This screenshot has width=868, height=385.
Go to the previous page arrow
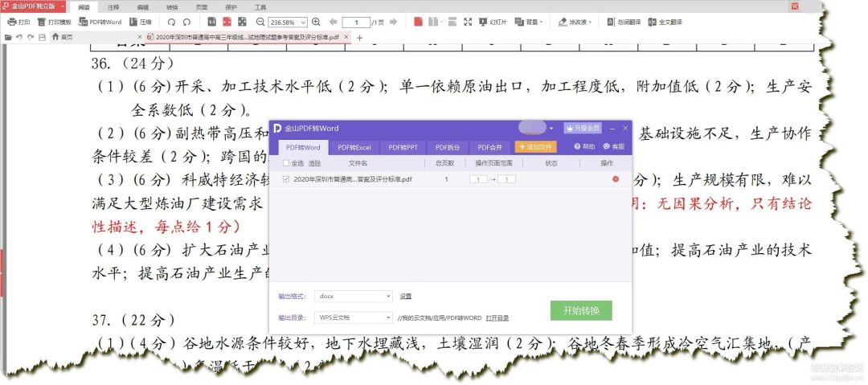[x=333, y=23]
